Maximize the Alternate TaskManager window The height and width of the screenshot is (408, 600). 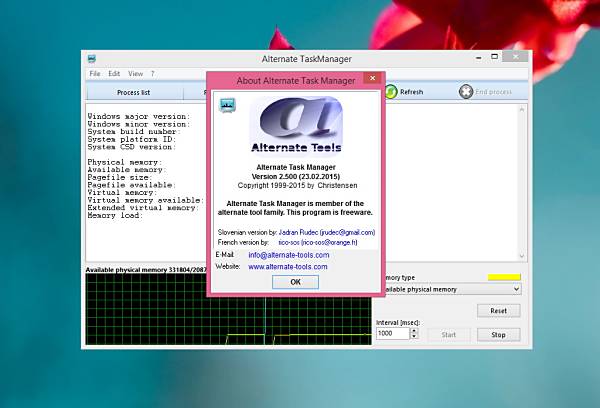tap(494, 57)
